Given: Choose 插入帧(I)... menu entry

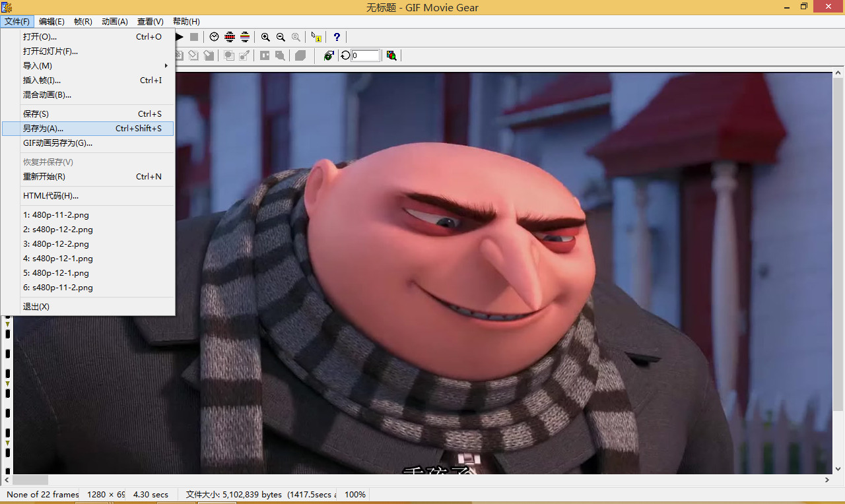Looking at the screenshot, I should [x=88, y=80].
